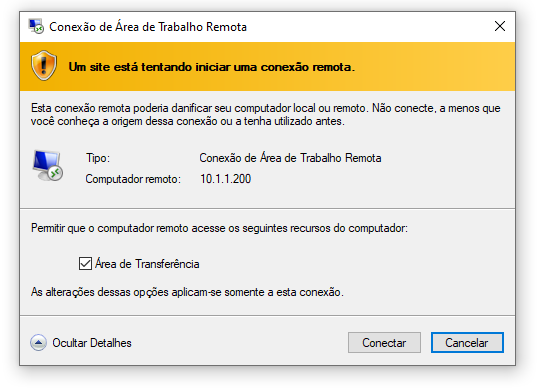Close the remote connection dialog

500,26
